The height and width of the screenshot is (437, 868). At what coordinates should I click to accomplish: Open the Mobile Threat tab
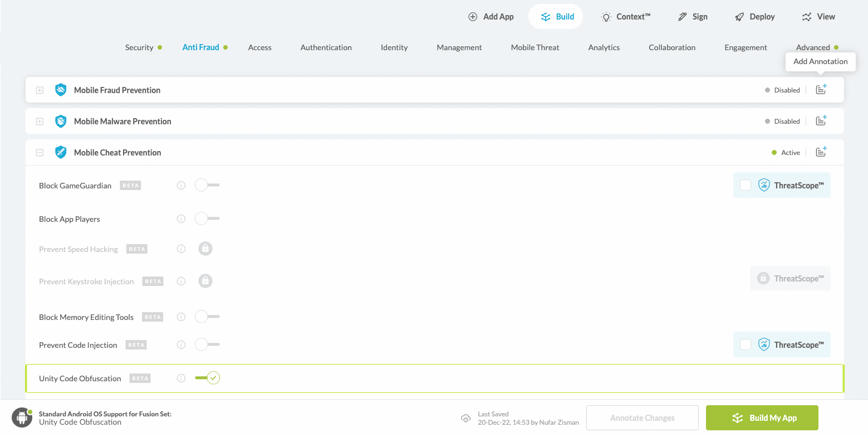point(535,47)
